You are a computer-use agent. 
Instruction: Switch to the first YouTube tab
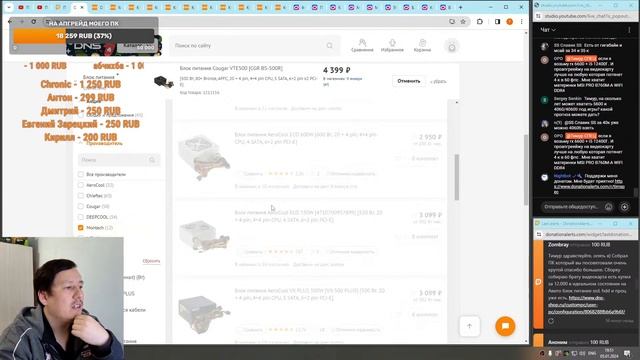[x=24, y=7]
